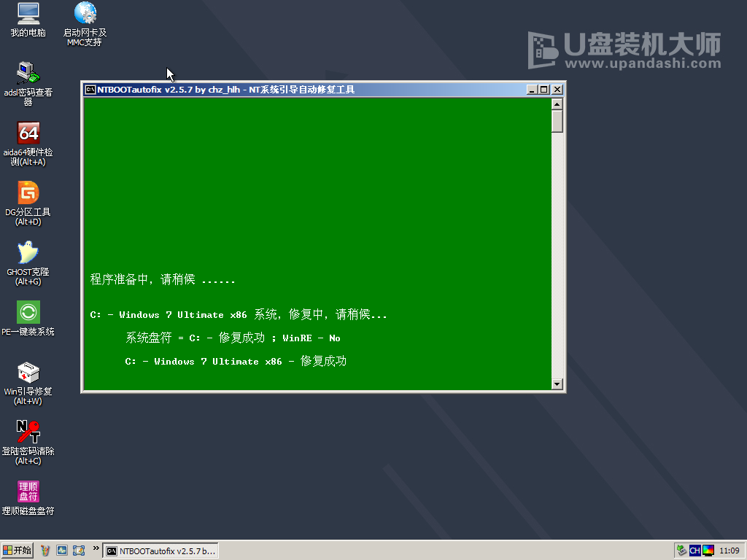Open the GHOST克隆 ghost icon
747x560 pixels.
pyautogui.click(x=28, y=252)
